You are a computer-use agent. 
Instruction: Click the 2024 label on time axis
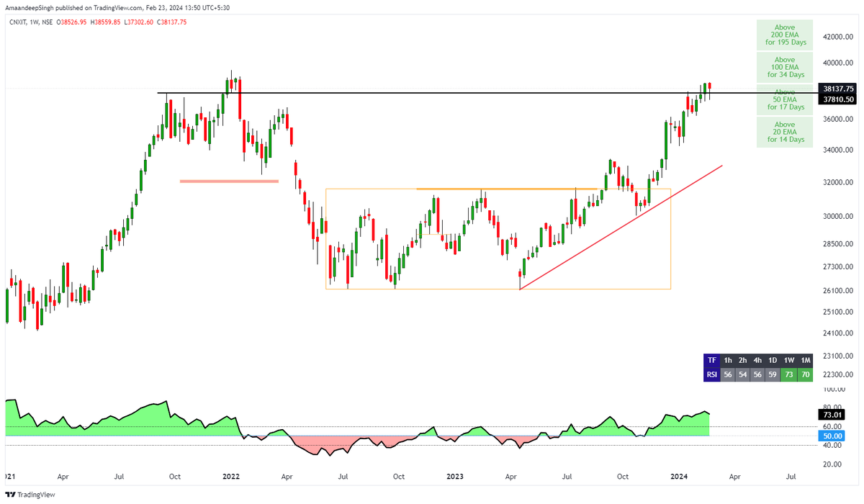680,477
